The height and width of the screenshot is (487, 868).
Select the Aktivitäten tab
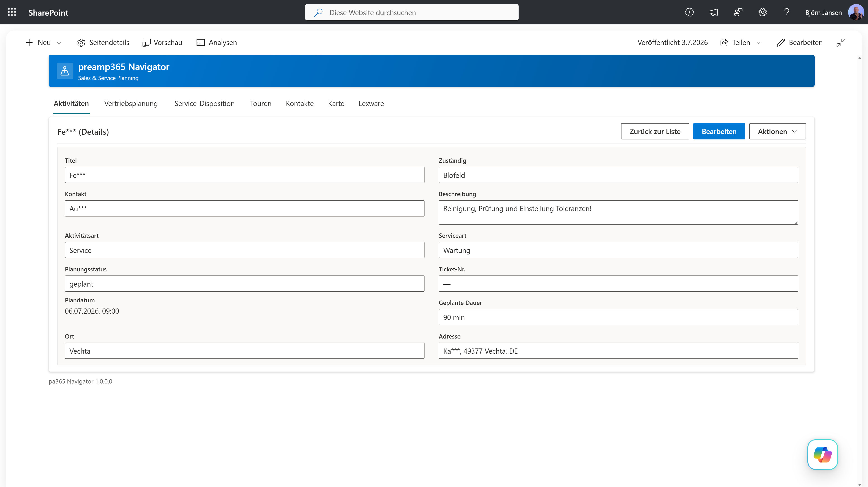71,104
